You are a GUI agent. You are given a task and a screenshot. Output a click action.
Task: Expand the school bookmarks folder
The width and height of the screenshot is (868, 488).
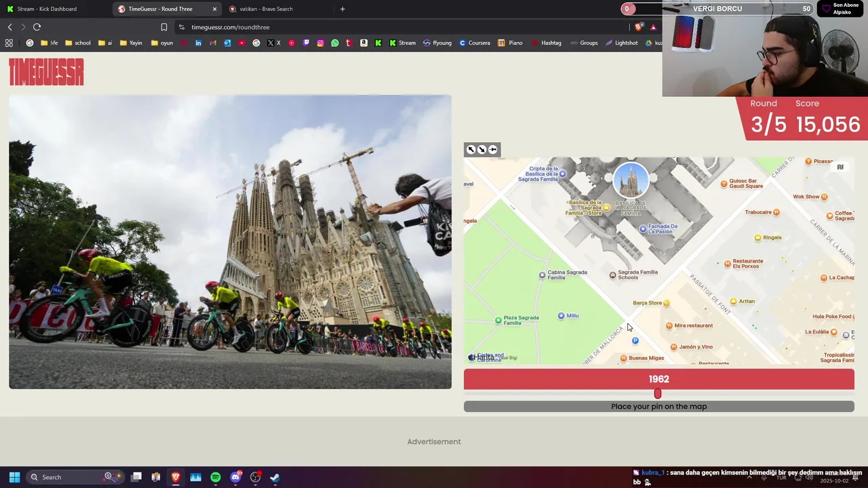coord(77,43)
